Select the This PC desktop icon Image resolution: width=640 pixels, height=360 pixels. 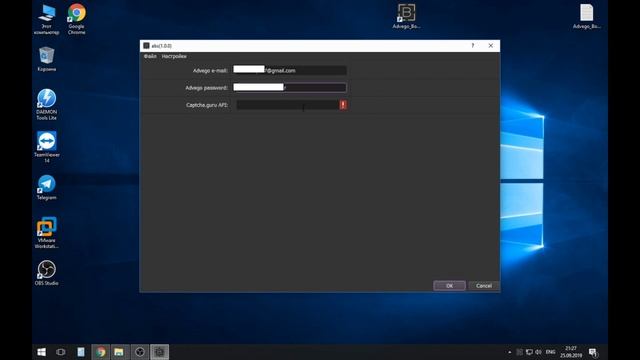[47, 20]
